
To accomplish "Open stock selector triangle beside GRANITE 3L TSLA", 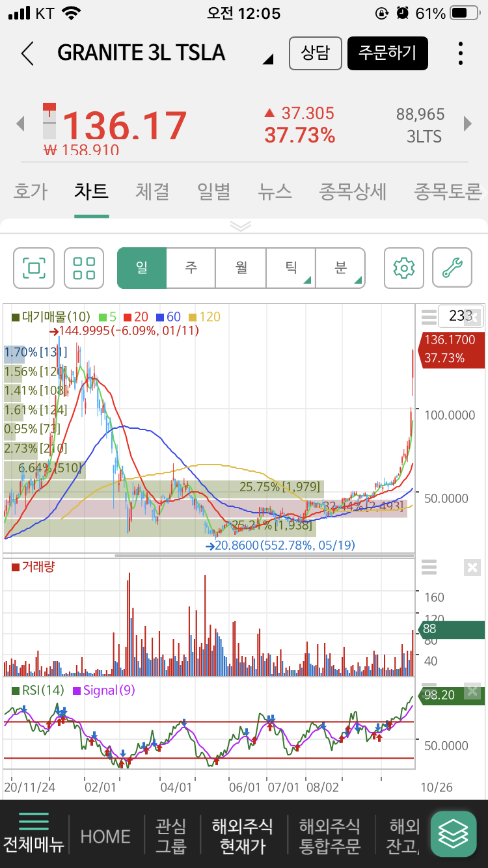I will 267,59.
